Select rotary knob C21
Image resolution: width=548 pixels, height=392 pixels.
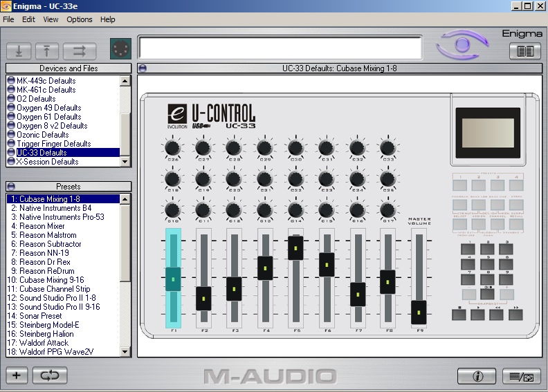(x=264, y=179)
